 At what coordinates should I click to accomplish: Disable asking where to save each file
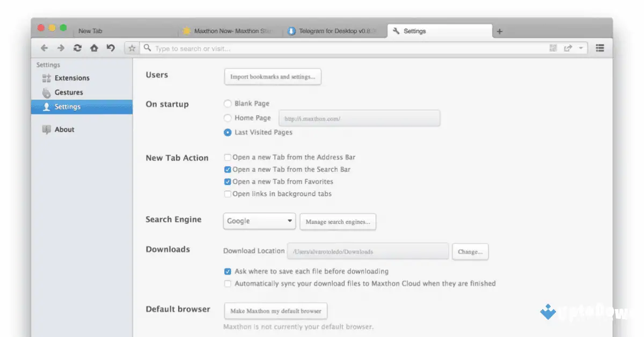click(228, 271)
